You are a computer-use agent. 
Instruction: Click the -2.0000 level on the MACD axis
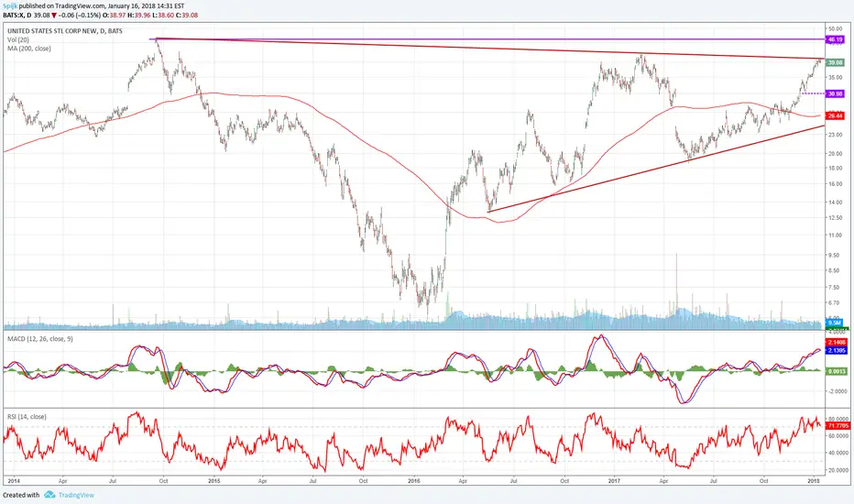[x=838, y=391]
